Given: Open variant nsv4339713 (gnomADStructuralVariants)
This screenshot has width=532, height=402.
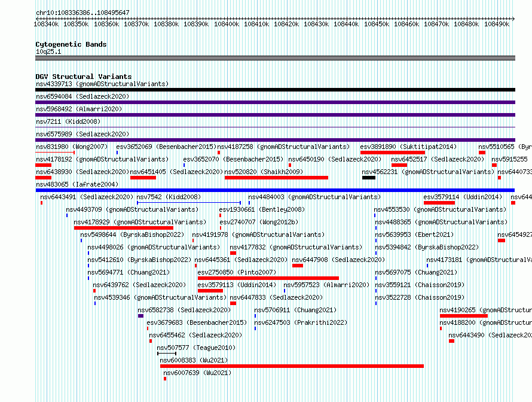Looking at the screenshot, I should tap(102, 84).
